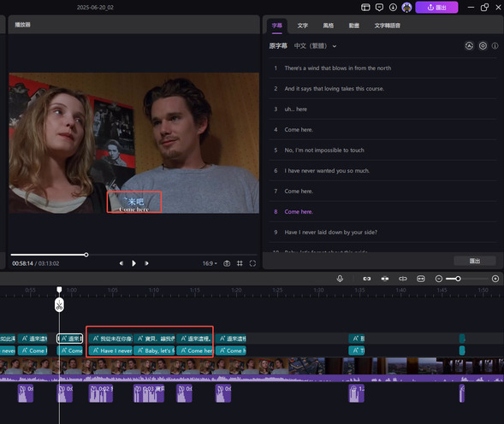Select the Chinese clip above 'Baby, let's'

point(155,339)
